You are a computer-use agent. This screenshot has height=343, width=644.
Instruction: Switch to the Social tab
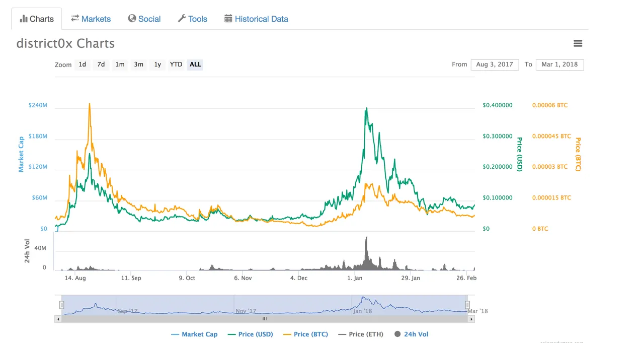coord(144,19)
